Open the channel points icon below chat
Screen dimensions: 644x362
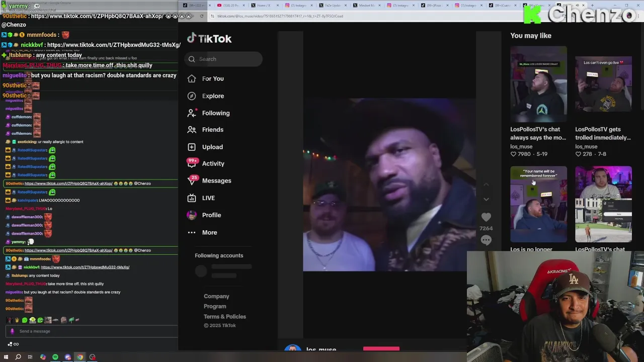[13, 344]
